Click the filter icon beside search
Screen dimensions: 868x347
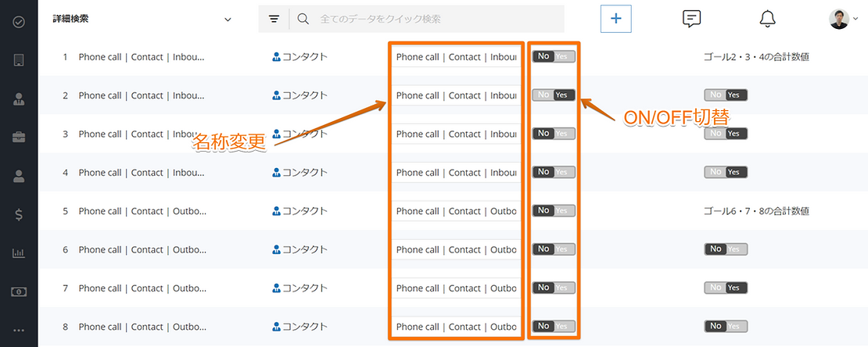point(274,19)
